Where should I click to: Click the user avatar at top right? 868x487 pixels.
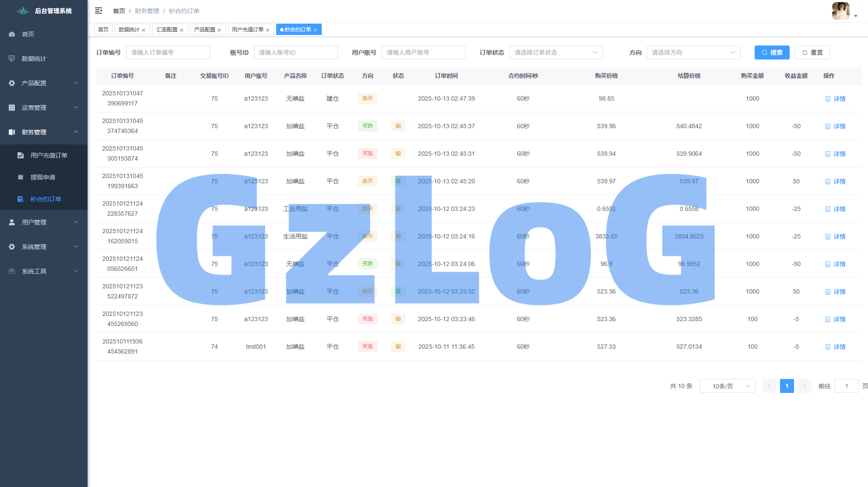[840, 11]
